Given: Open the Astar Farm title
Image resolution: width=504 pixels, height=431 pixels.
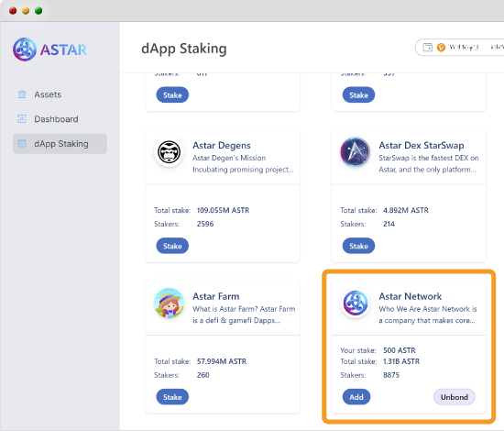Looking at the screenshot, I should click(216, 296).
